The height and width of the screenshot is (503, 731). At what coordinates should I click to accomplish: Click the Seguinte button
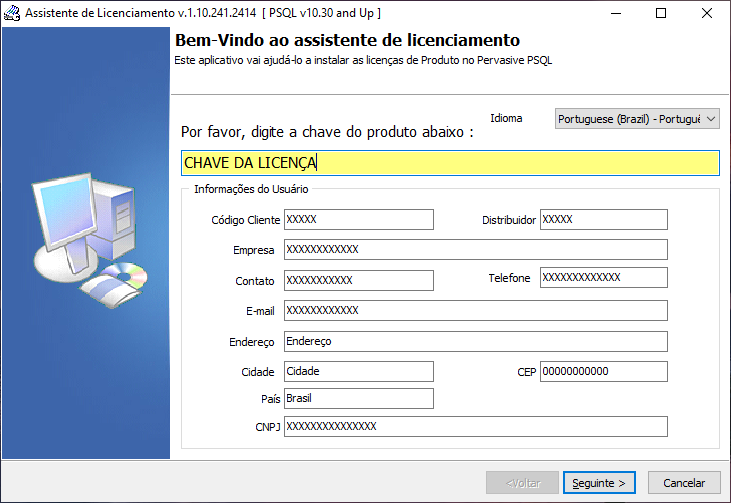coord(599,482)
